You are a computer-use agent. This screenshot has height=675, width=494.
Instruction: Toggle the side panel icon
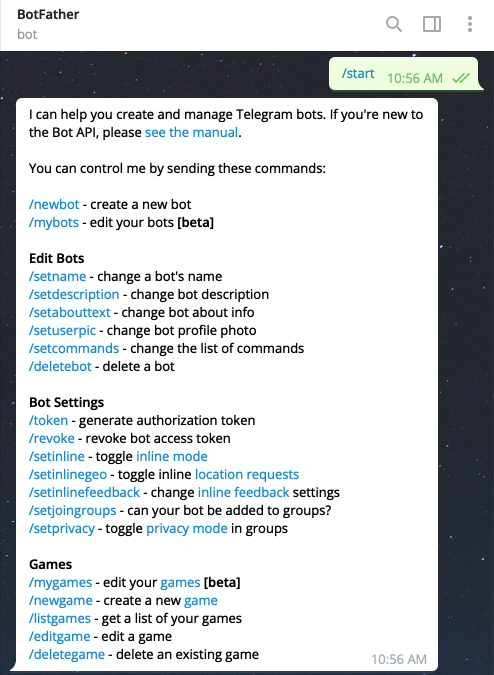432,24
